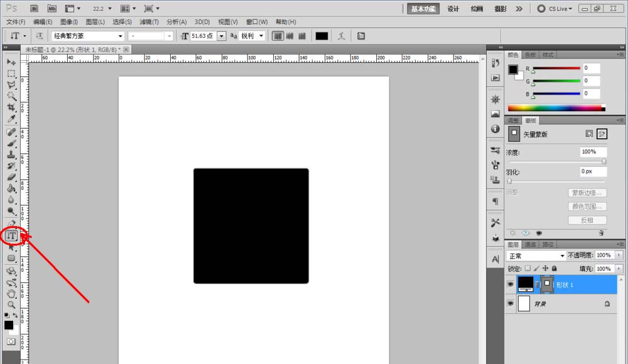Select the Hand tool

pyautogui.click(x=11, y=294)
